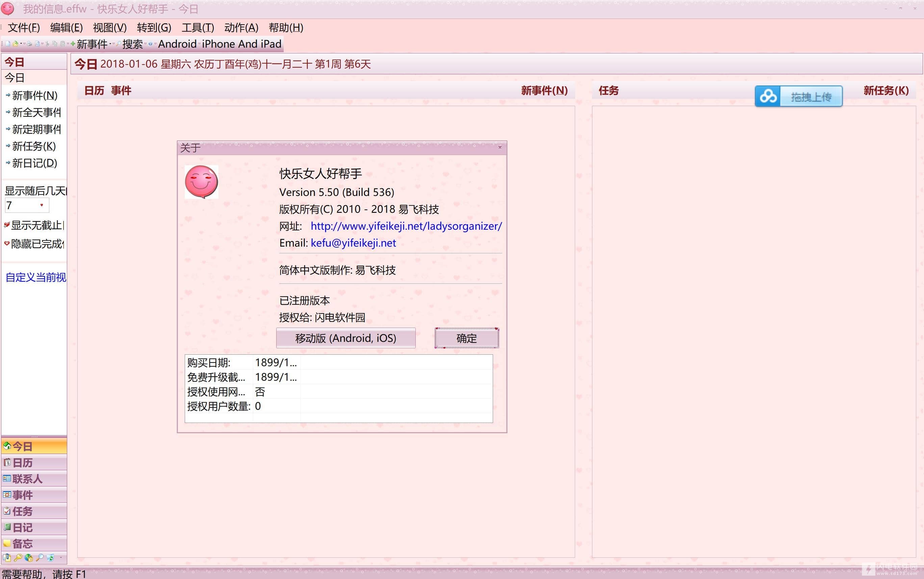Click 新事件(N) link in calendar header
This screenshot has width=924, height=579.
[x=544, y=91]
